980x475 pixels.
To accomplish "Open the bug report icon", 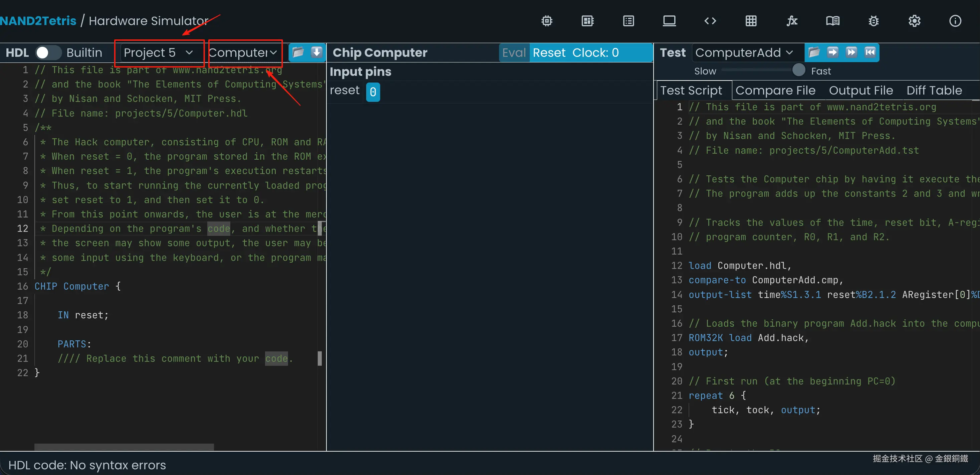I will [x=874, y=21].
